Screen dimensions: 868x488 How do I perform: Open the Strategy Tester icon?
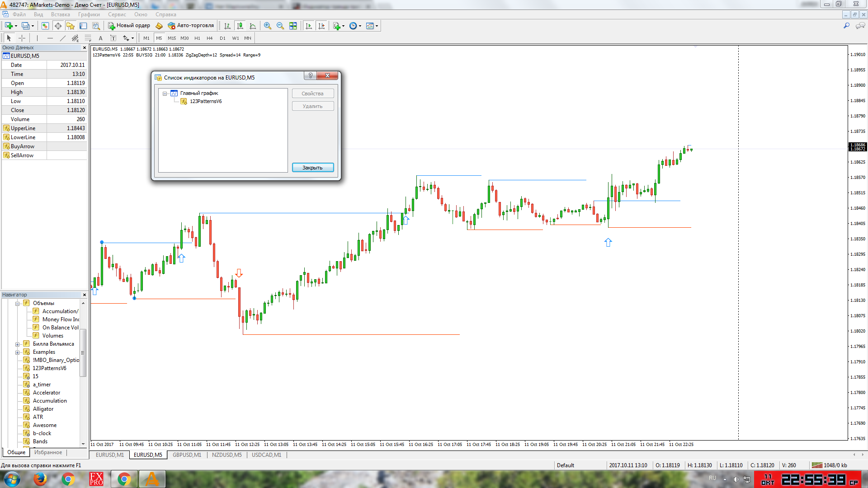point(96,26)
